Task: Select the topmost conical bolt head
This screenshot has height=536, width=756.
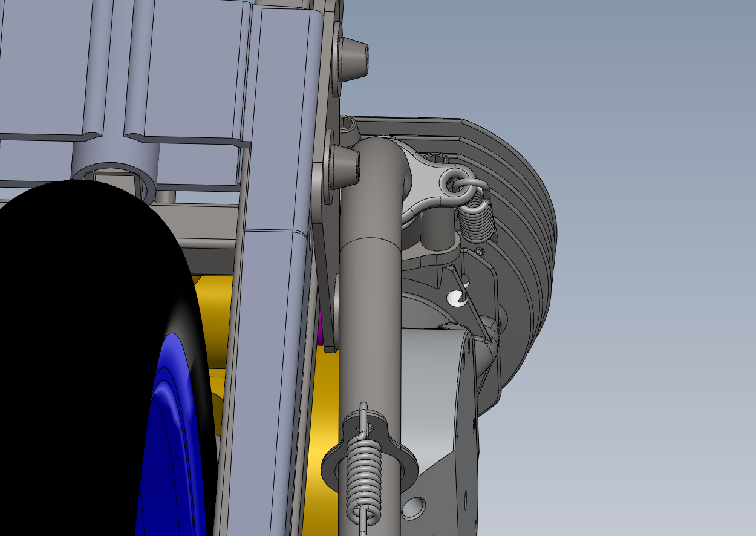Action: pos(353,57)
